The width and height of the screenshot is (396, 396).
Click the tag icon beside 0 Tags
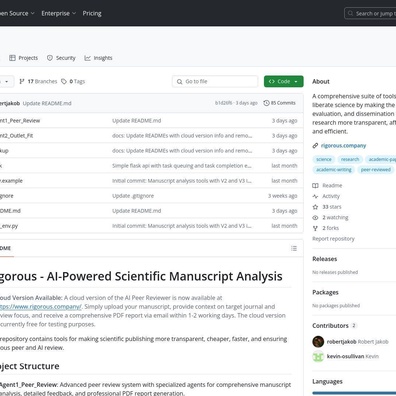pyautogui.click(x=64, y=81)
